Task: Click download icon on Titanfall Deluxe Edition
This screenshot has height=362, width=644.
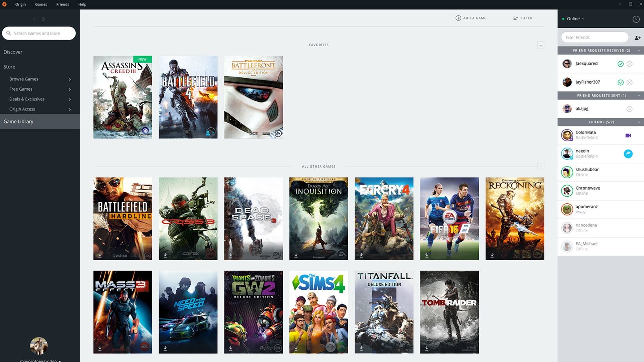Action: (361, 348)
